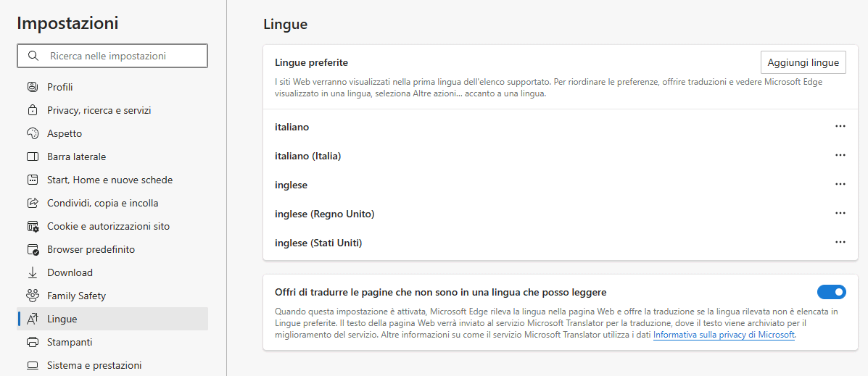
Task: Open more actions for inglese (Stati Uniti)
Action: coord(840,242)
